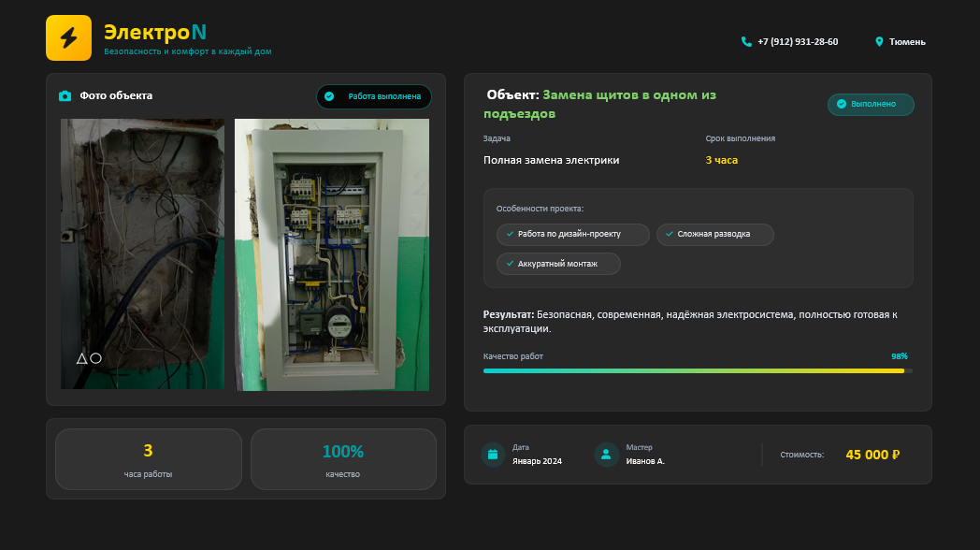The height and width of the screenshot is (550, 980).
Task: Click the location pin icon near Тюмень
Action: point(879,42)
